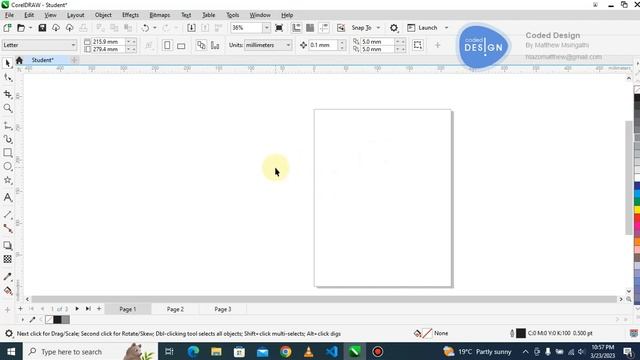
Task: Click the Welcome screen home icon
Action: coord(19,60)
